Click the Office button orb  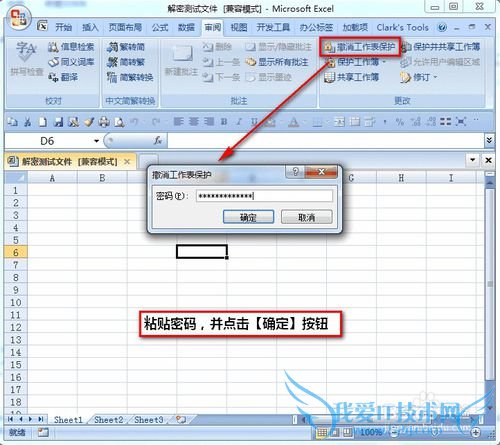click(18, 18)
